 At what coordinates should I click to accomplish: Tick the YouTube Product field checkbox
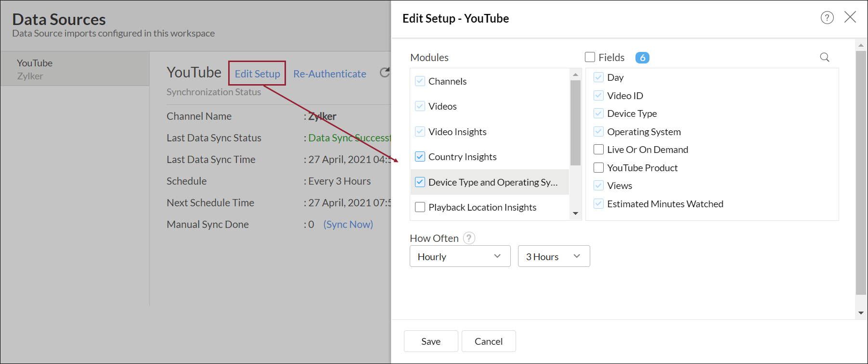tap(598, 168)
